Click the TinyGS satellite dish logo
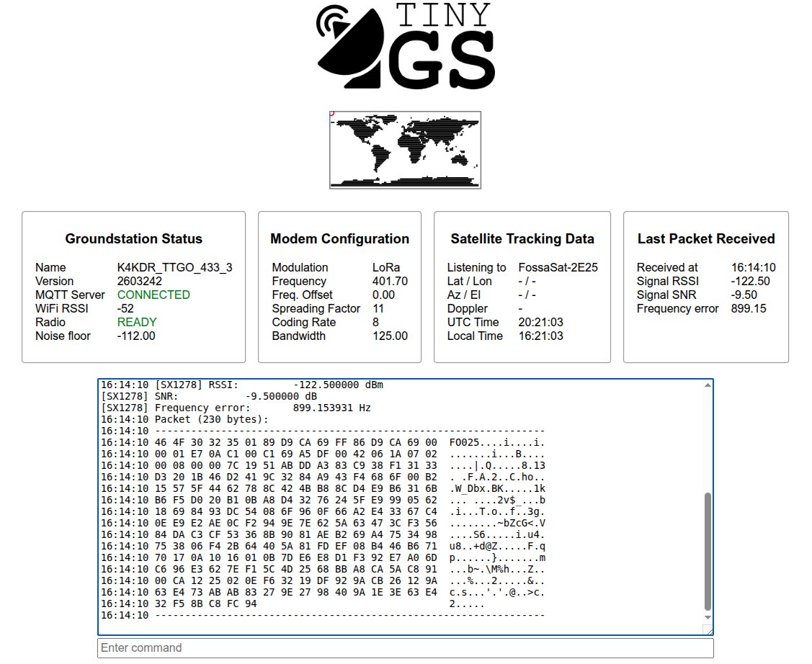This screenshot has width=812, height=664. click(x=406, y=46)
